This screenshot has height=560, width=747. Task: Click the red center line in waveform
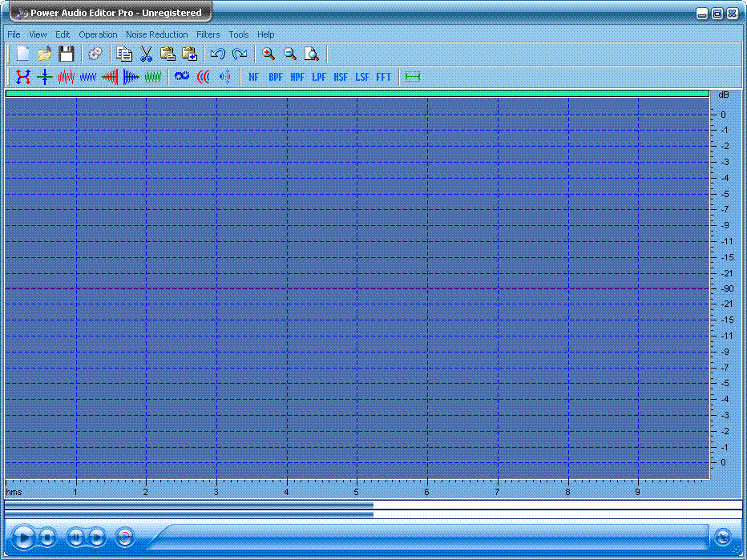[x=357, y=288]
